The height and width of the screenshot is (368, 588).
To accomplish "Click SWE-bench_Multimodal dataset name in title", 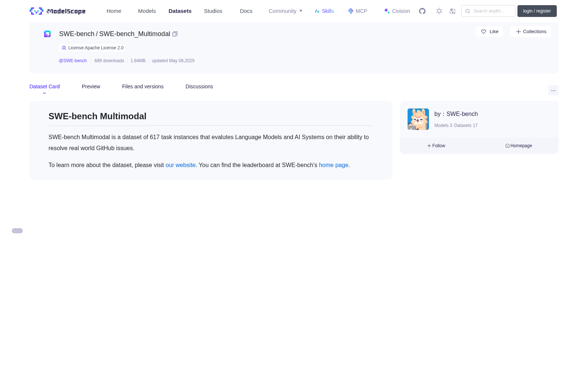I will 135,34.
